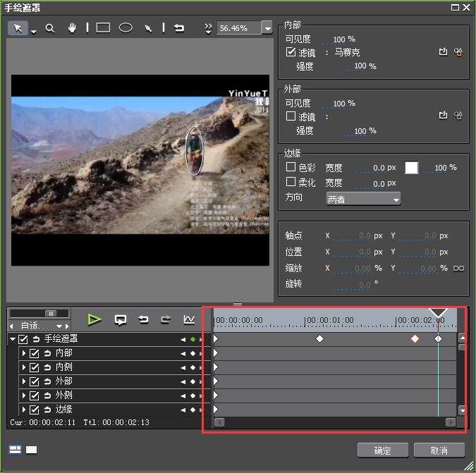The width and height of the screenshot is (476, 473).
Task: Click the white edge color swatch
Action: pyautogui.click(x=410, y=168)
